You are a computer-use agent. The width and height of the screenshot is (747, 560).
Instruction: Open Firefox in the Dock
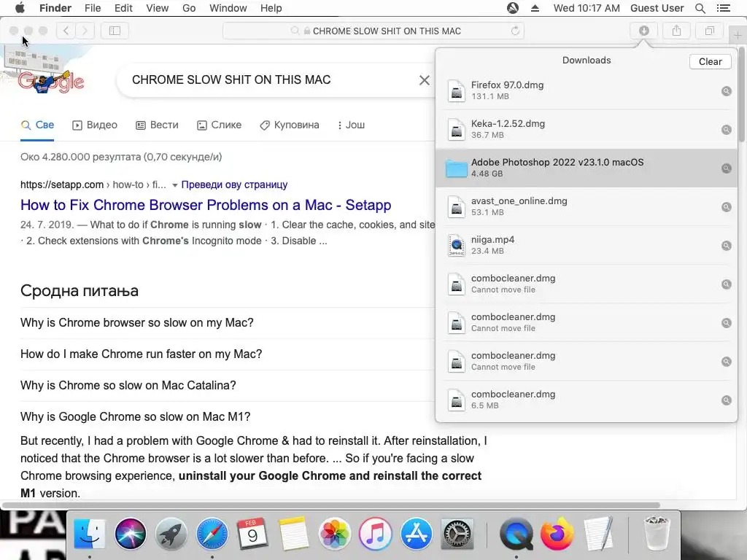pos(557,533)
